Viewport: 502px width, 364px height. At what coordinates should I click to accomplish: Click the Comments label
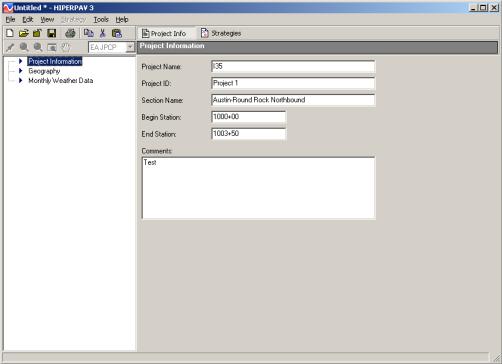(x=157, y=151)
